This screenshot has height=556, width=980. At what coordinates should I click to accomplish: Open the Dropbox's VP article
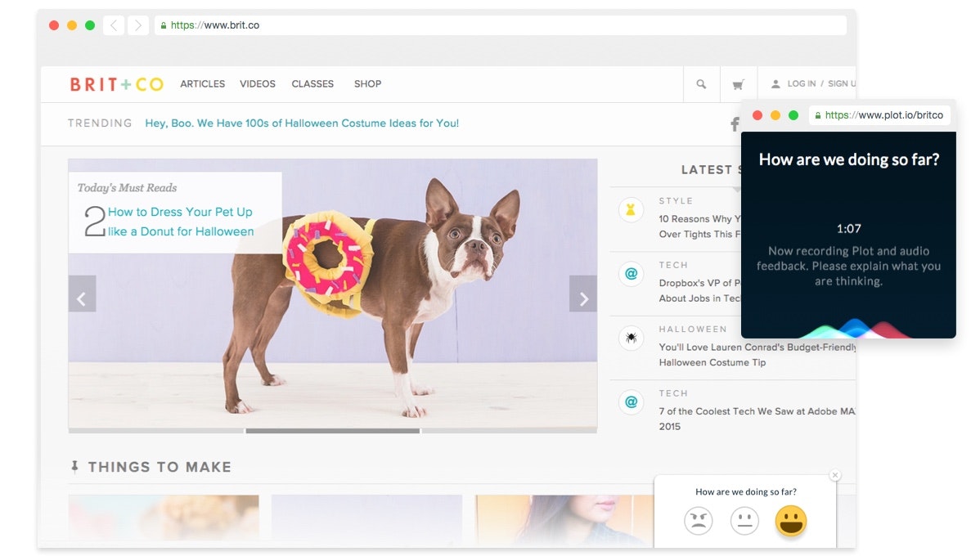699,290
